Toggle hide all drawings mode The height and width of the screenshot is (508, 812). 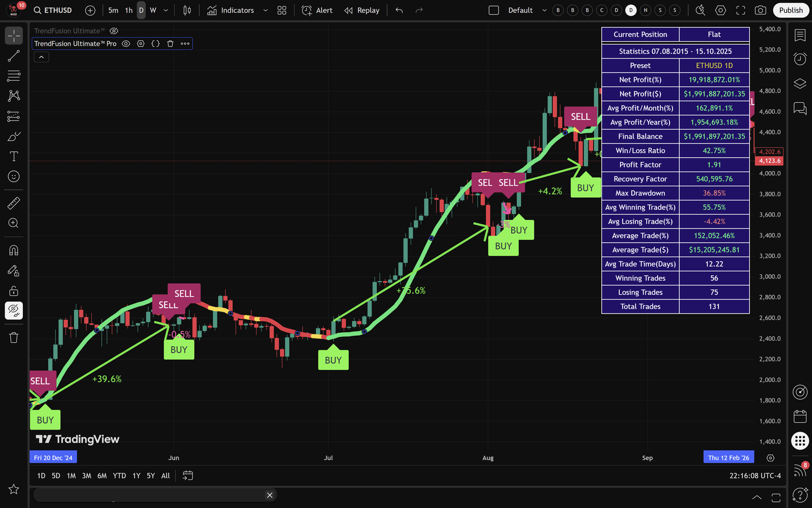(x=14, y=310)
